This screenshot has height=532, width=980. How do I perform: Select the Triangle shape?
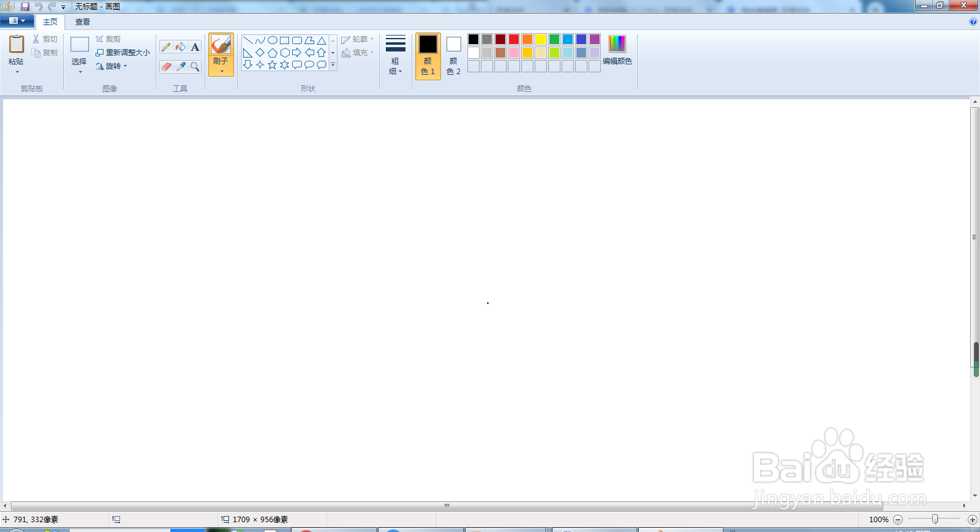click(322, 40)
